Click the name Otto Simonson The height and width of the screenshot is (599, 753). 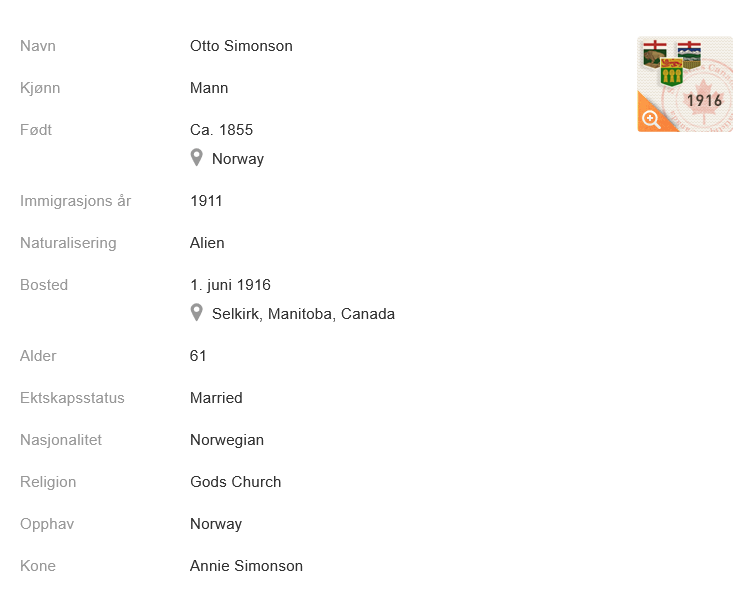[x=241, y=46]
